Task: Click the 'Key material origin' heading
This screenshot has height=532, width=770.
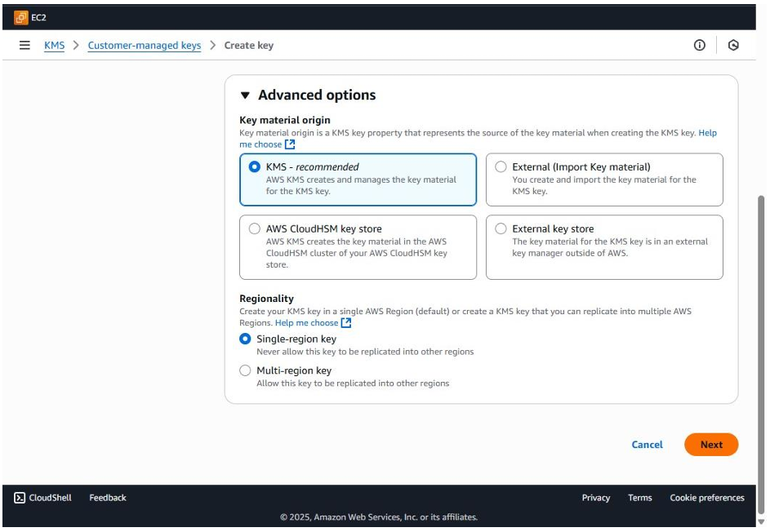Action: coord(285,120)
